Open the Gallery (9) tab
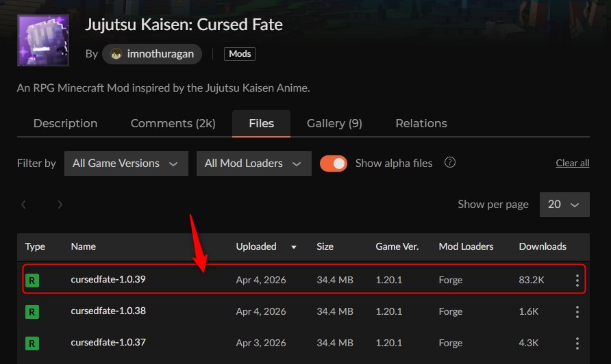 [334, 123]
